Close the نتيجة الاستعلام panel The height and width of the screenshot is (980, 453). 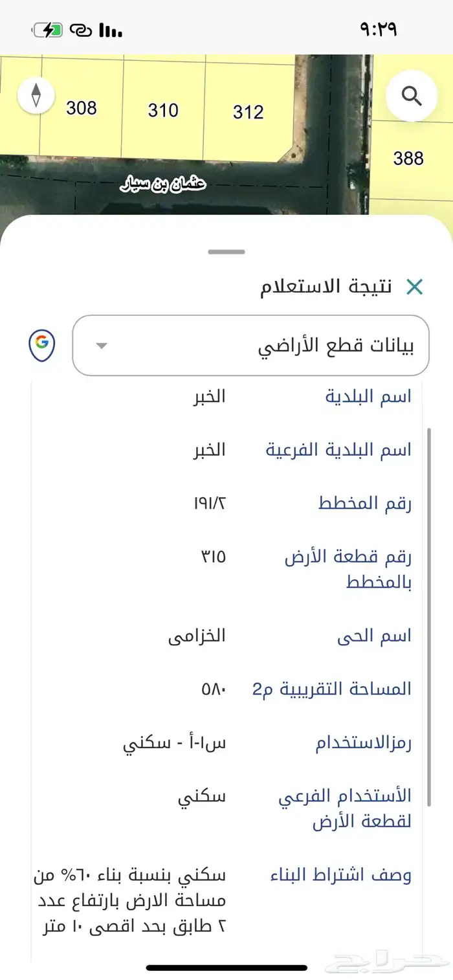pos(414,287)
